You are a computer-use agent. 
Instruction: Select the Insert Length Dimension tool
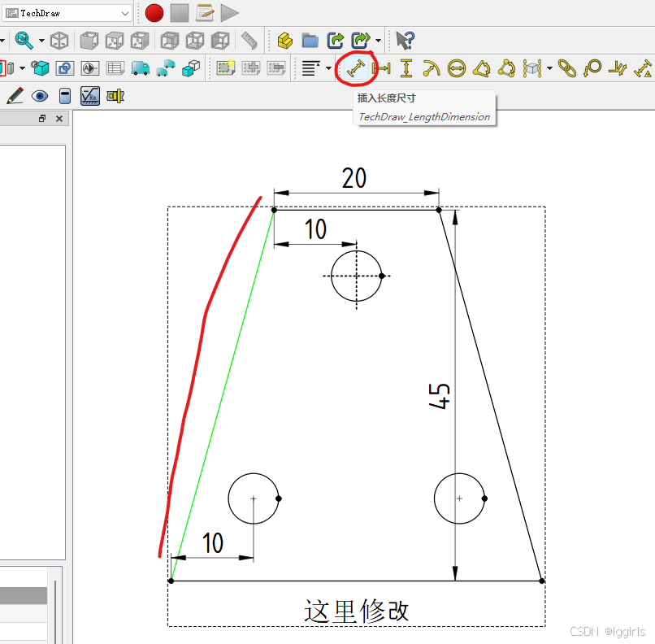(356, 68)
